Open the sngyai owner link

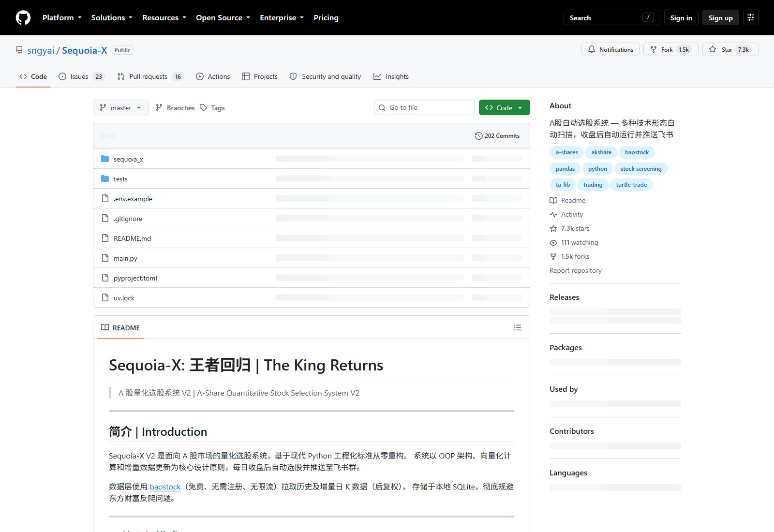[x=41, y=50]
